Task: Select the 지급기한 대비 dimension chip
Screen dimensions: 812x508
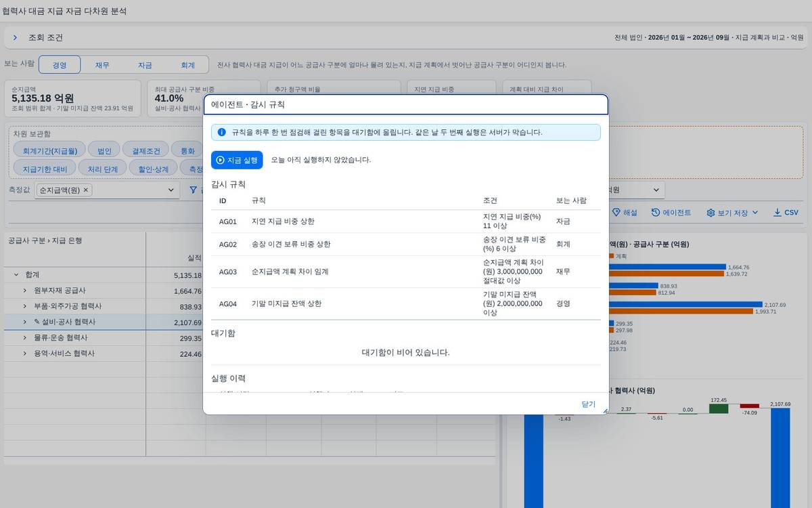Action: coord(45,169)
